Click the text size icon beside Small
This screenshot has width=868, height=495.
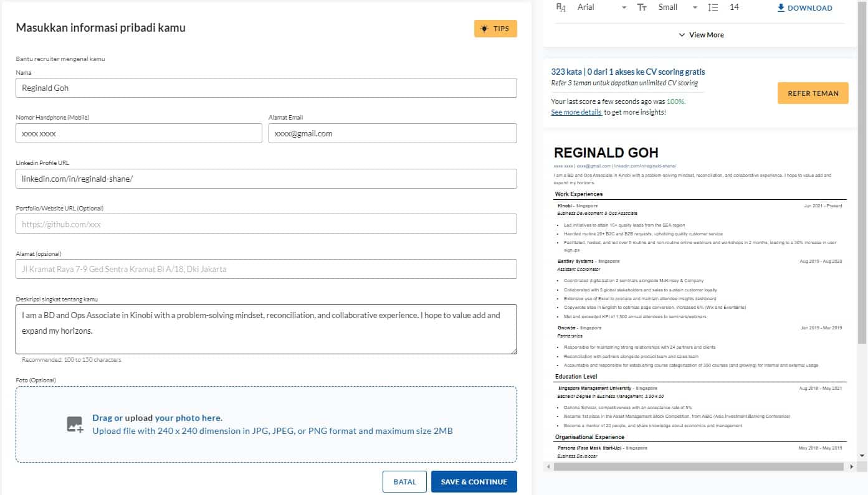(x=642, y=7)
